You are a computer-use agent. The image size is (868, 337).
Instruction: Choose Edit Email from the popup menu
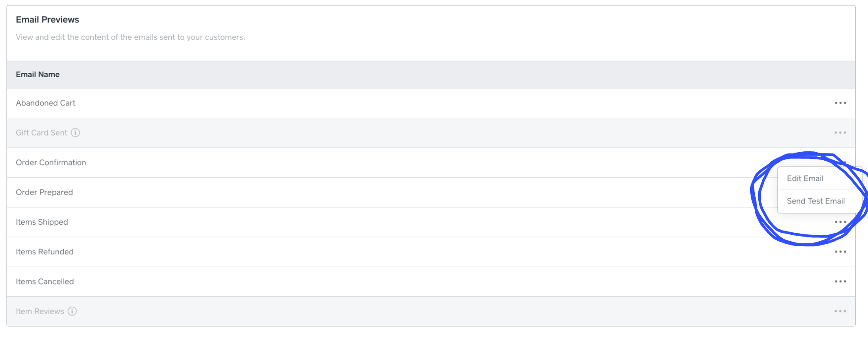tap(805, 178)
